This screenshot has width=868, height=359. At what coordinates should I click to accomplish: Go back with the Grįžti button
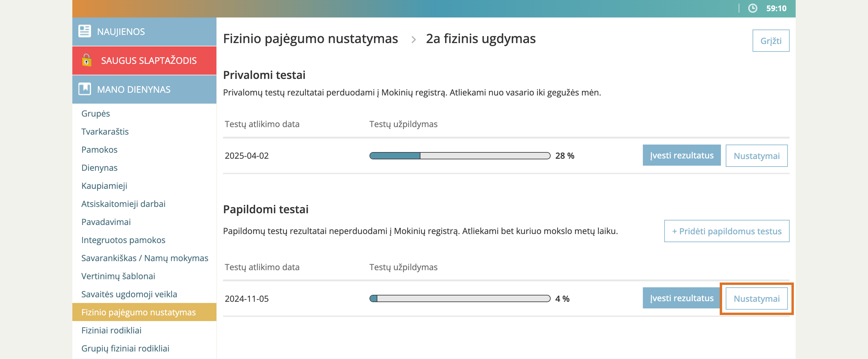(770, 41)
